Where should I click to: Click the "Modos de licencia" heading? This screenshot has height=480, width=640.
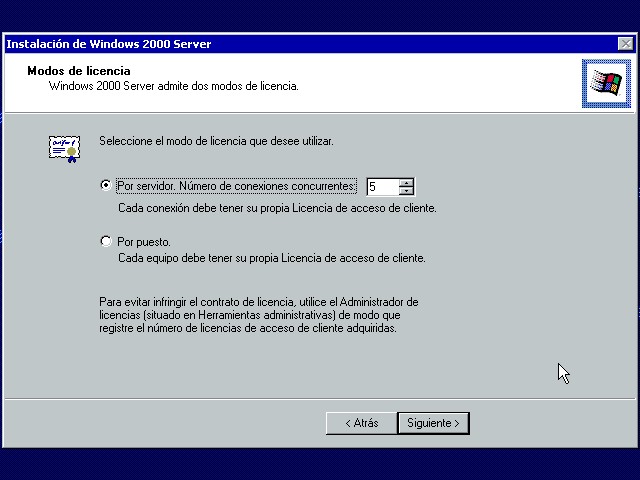[79, 71]
